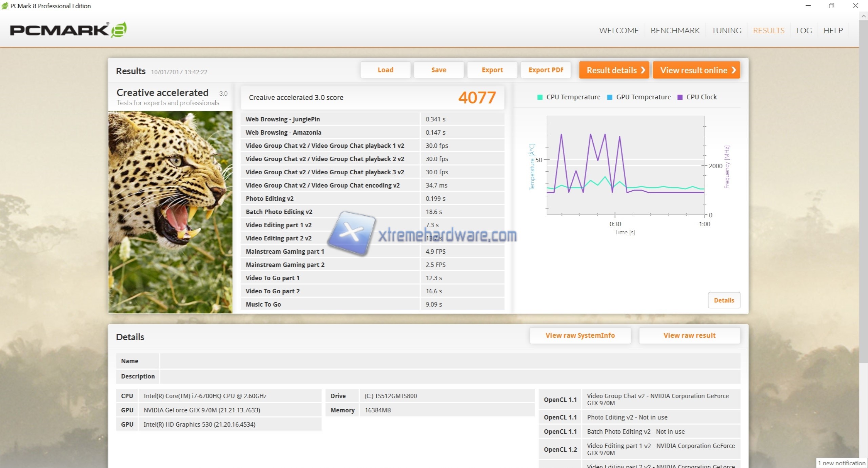Open the HELP tab

pos(833,31)
